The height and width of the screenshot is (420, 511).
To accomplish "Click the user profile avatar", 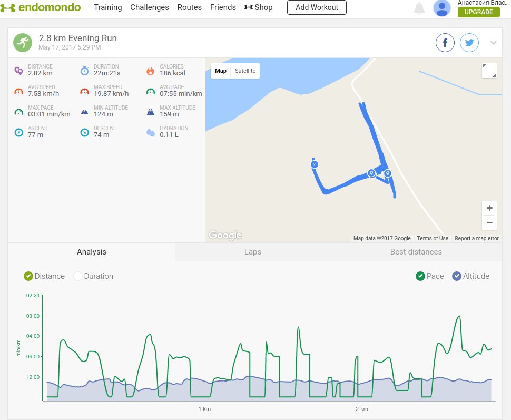I will (x=442, y=8).
